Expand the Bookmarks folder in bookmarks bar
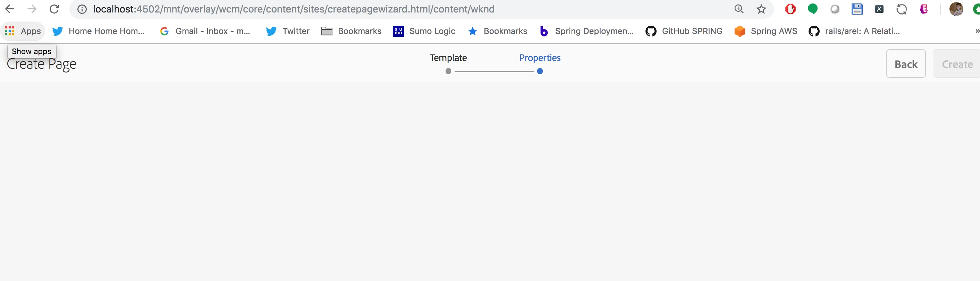Viewport: 980px width, 281px height. [x=351, y=31]
